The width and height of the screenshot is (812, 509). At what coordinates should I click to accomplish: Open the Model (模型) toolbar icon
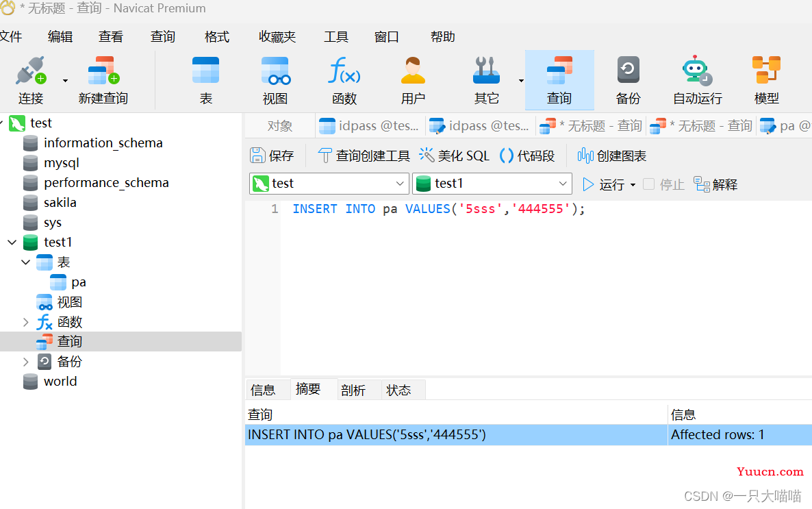coord(766,71)
